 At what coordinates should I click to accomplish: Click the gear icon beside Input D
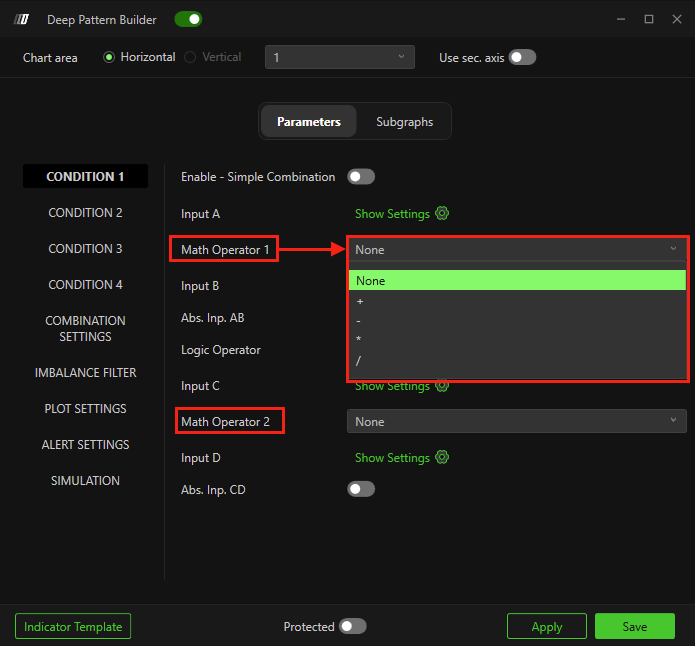pyautogui.click(x=442, y=458)
